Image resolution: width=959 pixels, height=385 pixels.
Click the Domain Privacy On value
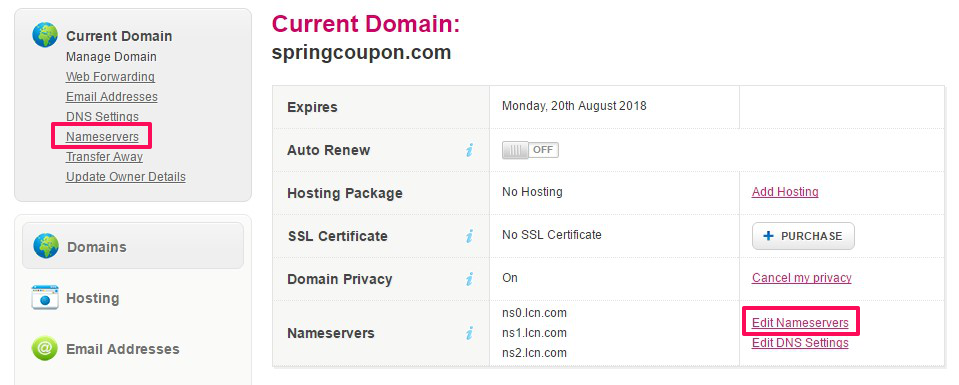510,278
